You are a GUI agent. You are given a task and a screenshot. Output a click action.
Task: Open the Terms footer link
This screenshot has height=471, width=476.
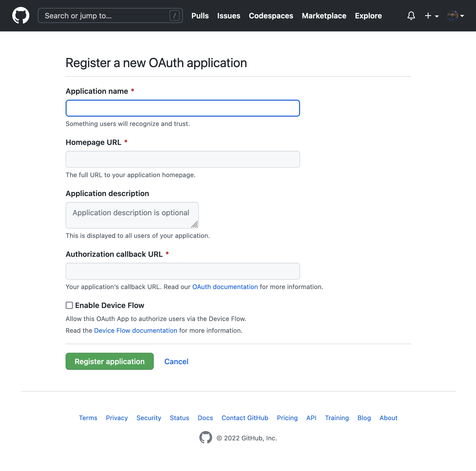[x=88, y=418]
